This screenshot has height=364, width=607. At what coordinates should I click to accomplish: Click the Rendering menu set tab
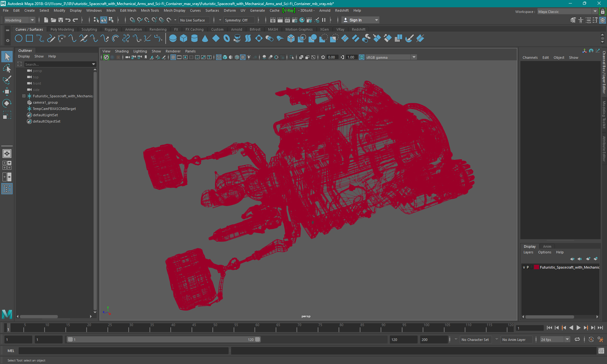pyautogui.click(x=157, y=29)
